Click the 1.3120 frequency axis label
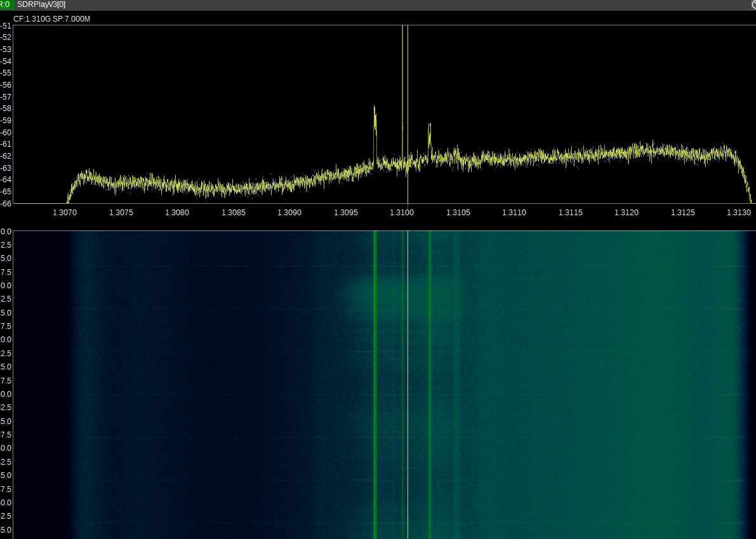The height and width of the screenshot is (539, 756). tap(627, 213)
